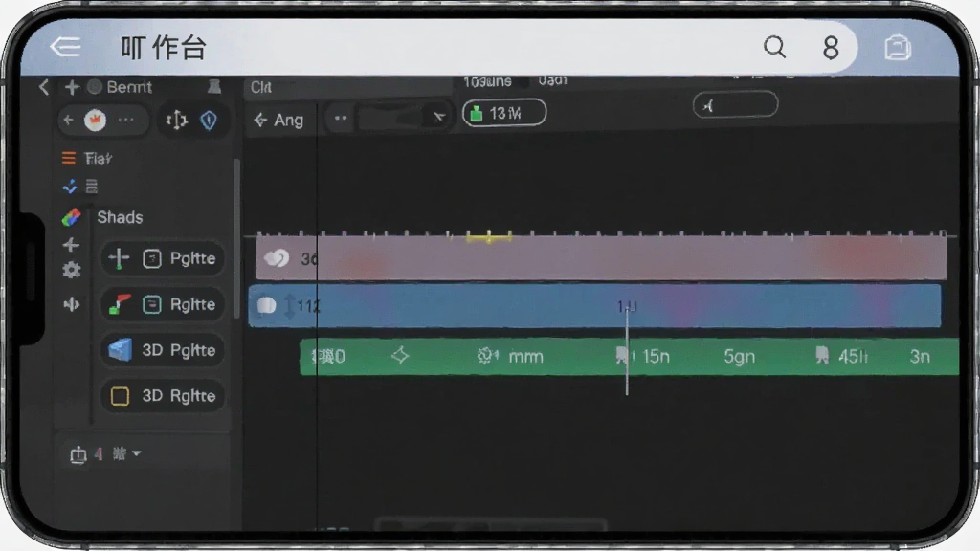Image resolution: width=980 pixels, height=551 pixels.
Task: Click the plus icon beside Bennt
Action: [72, 87]
